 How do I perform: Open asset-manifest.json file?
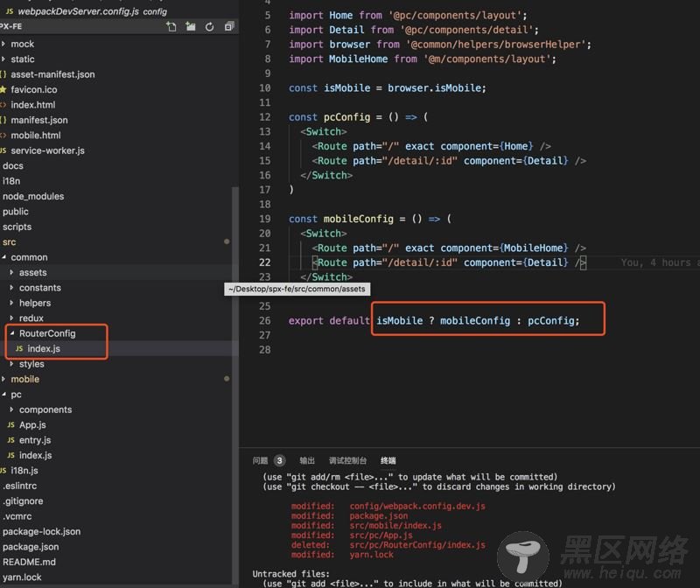(52, 74)
